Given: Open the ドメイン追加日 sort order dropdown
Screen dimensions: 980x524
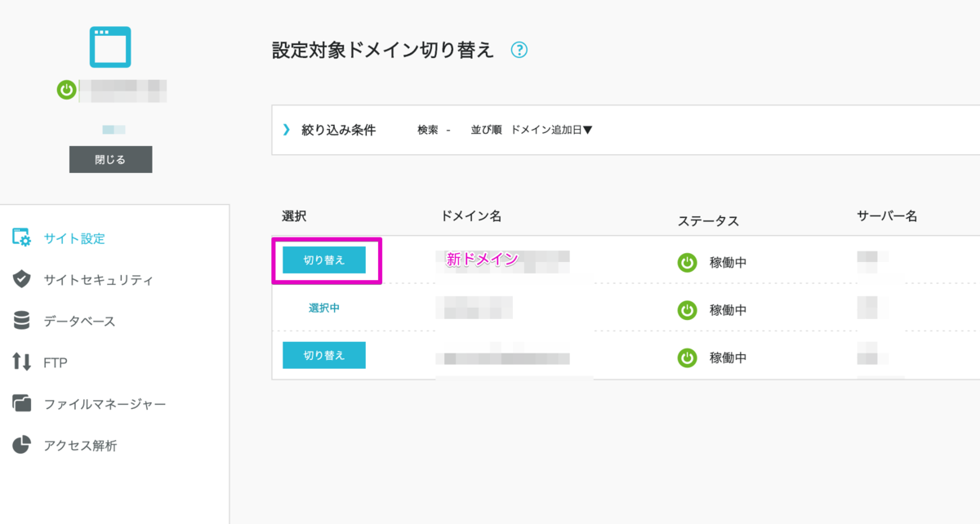Looking at the screenshot, I should pos(551,130).
